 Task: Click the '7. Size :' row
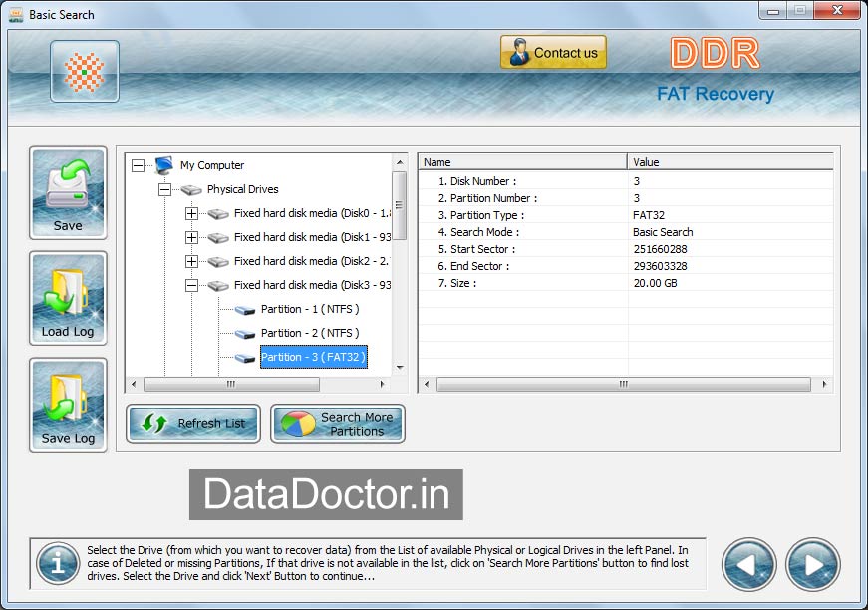click(626, 283)
